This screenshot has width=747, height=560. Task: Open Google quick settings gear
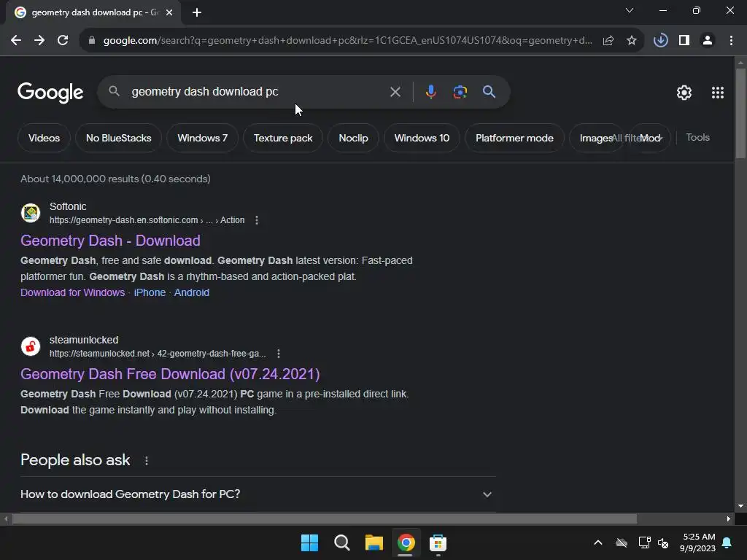coord(684,93)
